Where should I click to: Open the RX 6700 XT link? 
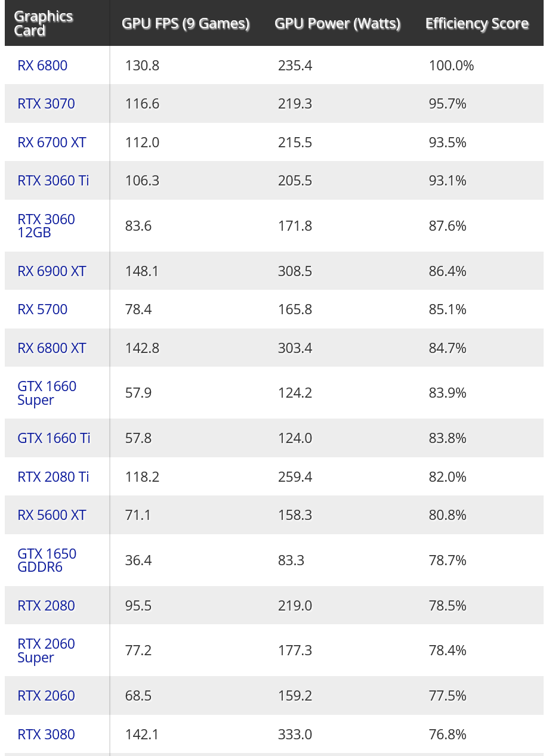point(52,142)
